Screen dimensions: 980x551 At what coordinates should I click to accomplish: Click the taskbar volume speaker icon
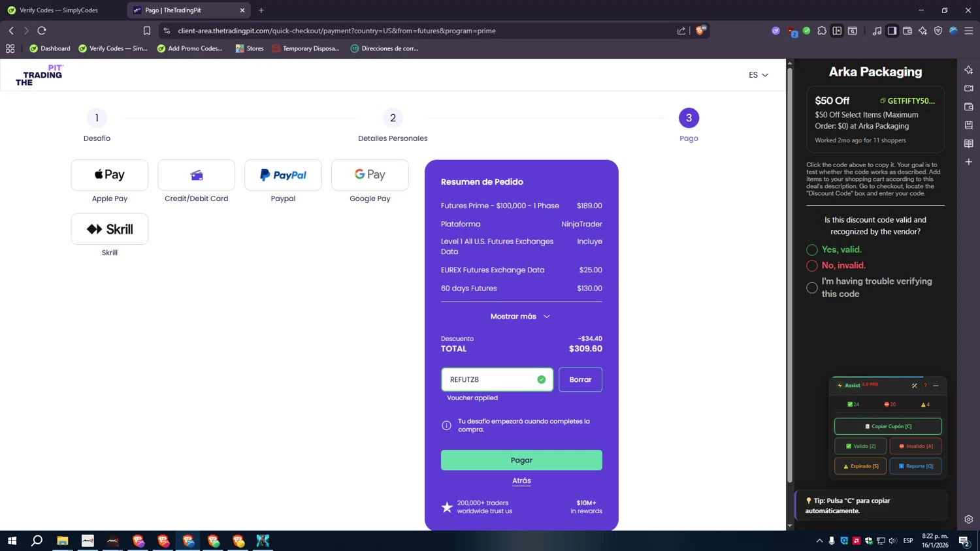(893, 541)
